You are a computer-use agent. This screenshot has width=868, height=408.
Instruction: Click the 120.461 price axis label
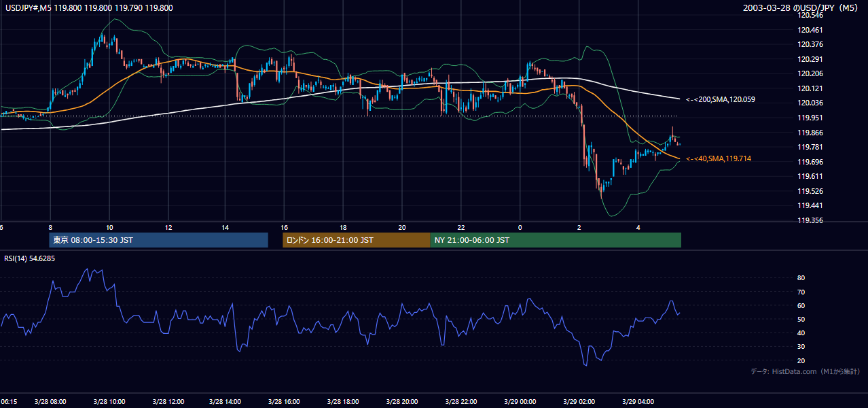pyautogui.click(x=810, y=30)
